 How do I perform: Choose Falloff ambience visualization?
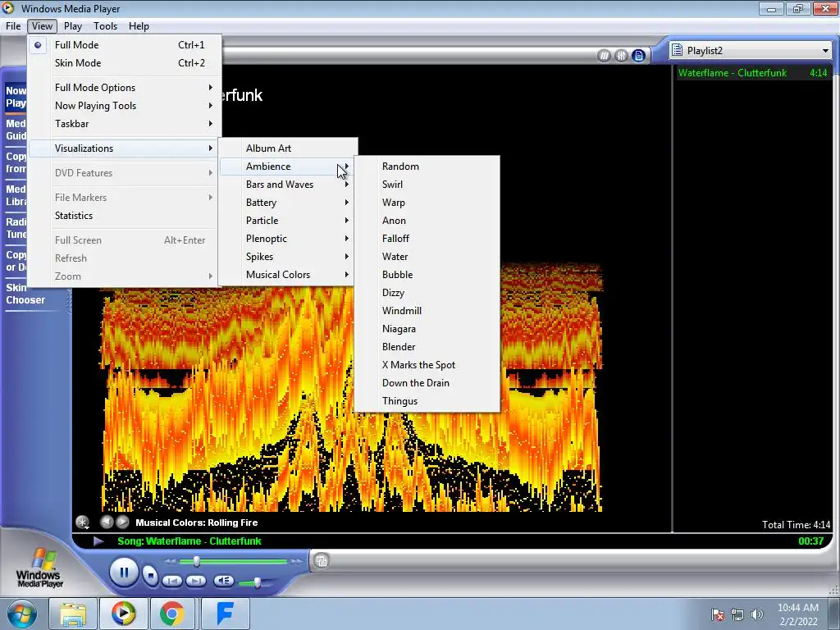pyautogui.click(x=427, y=239)
